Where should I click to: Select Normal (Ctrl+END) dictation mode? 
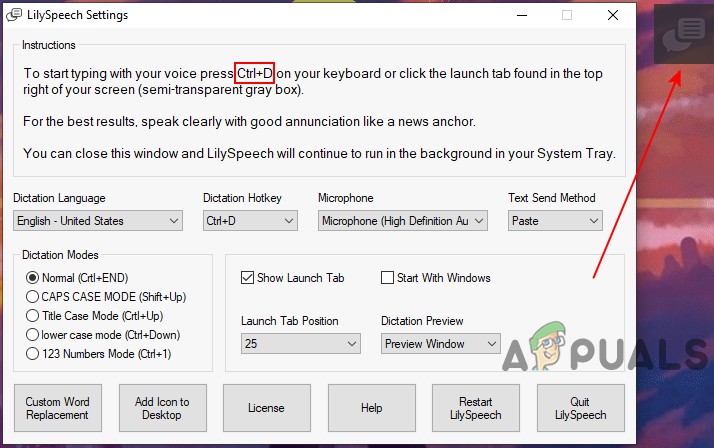coord(32,278)
